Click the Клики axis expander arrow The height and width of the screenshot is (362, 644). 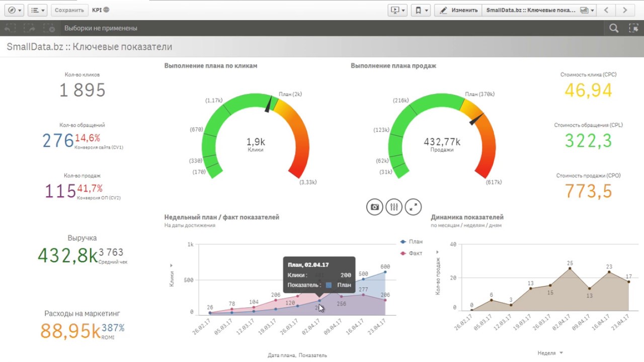tap(171, 265)
